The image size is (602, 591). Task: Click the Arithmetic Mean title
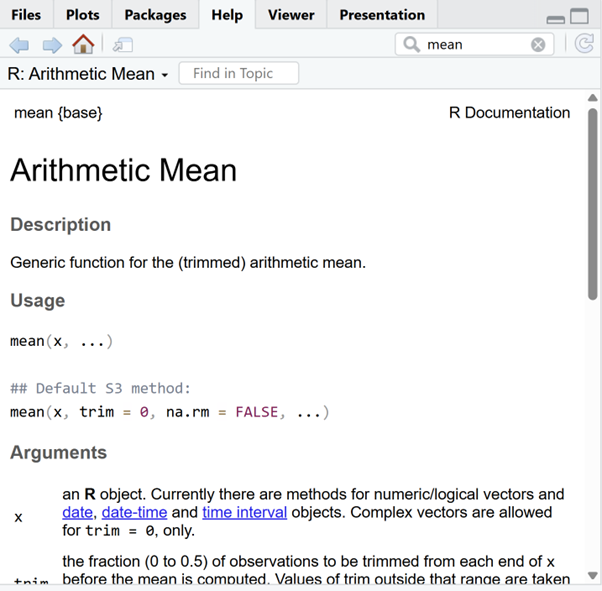pos(124,170)
